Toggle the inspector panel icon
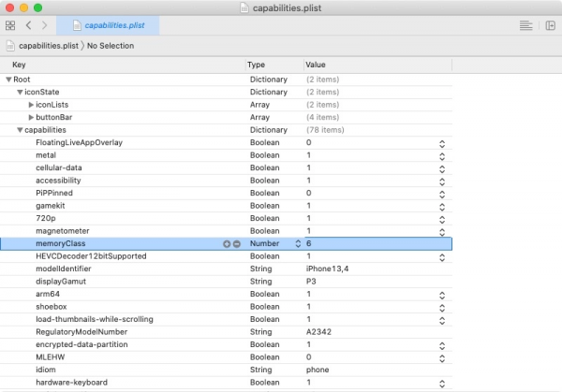The image size is (562, 392). click(550, 25)
